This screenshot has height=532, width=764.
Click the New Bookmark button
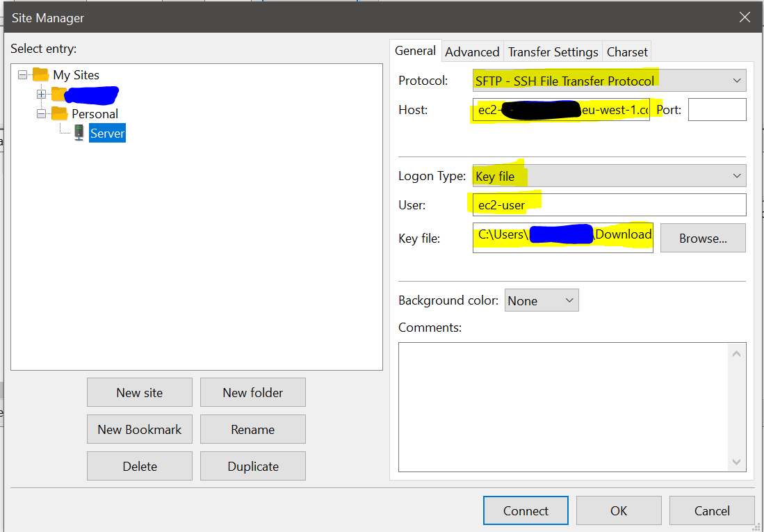pos(139,429)
